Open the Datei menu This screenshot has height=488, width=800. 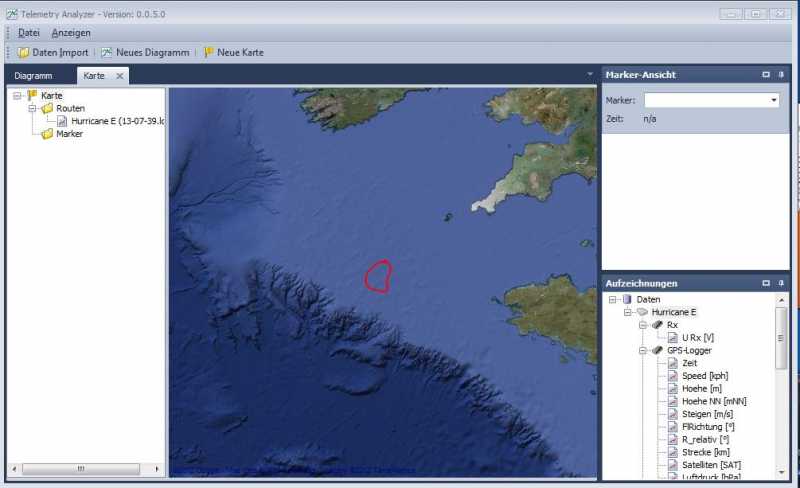coord(29,33)
